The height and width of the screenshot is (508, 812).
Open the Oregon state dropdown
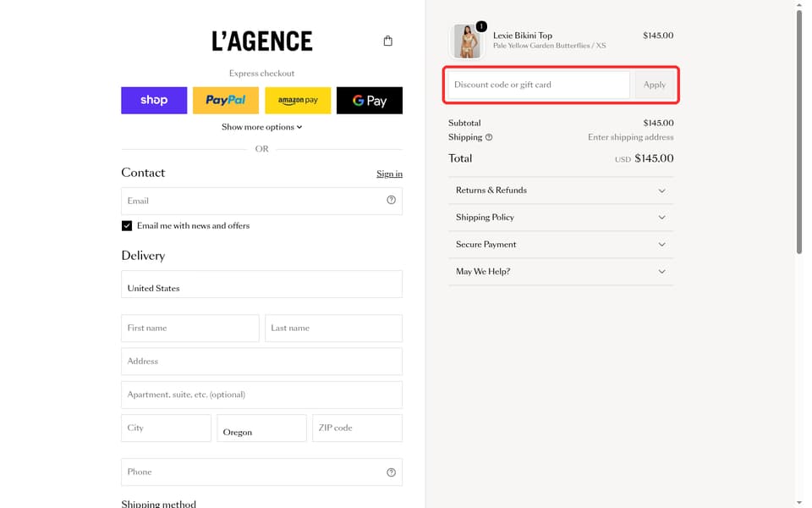click(x=261, y=428)
